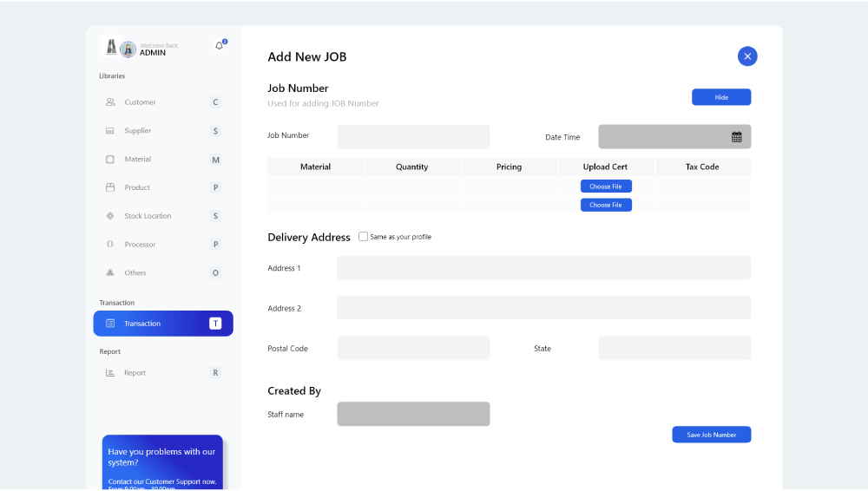Click the Supplier icon in sidebar
The height and width of the screenshot is (491, 868).
[110, 131]
